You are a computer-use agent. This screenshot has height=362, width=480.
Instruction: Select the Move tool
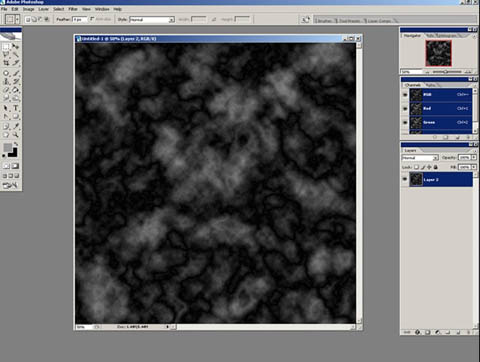coord(16,46)
